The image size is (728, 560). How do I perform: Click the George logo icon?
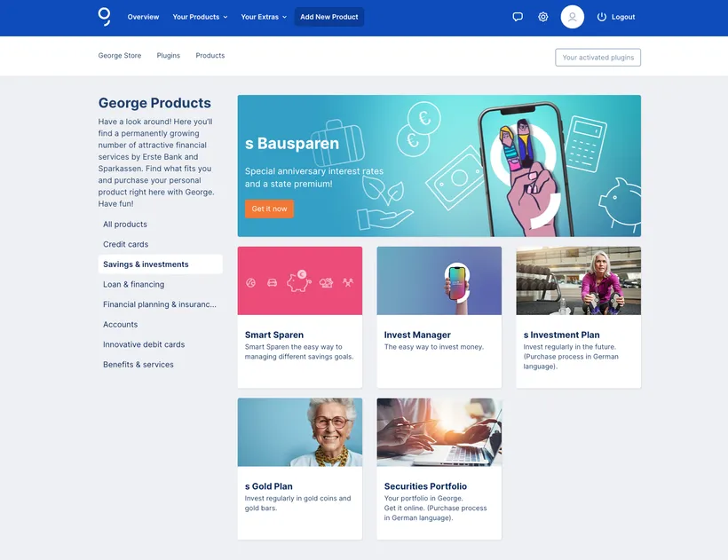[105, 17]
